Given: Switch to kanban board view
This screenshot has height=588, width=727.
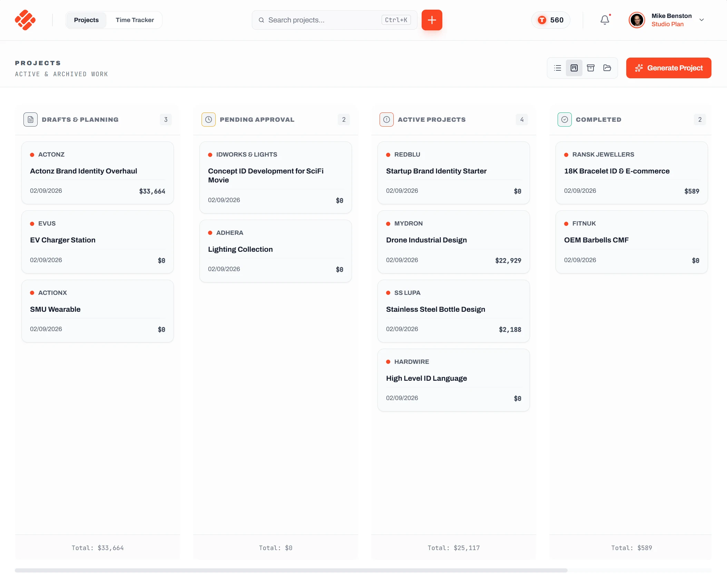Looking at the screenshot, I should point(574,68).
